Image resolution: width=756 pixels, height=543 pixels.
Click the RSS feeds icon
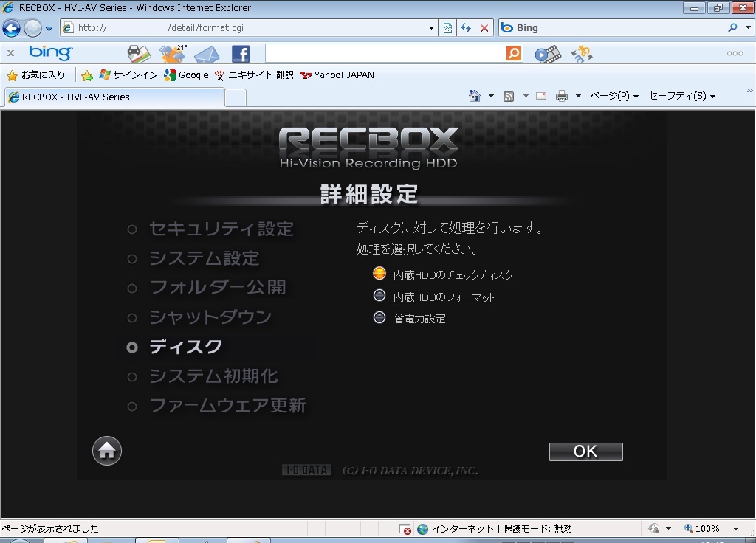tap(509, 97)
